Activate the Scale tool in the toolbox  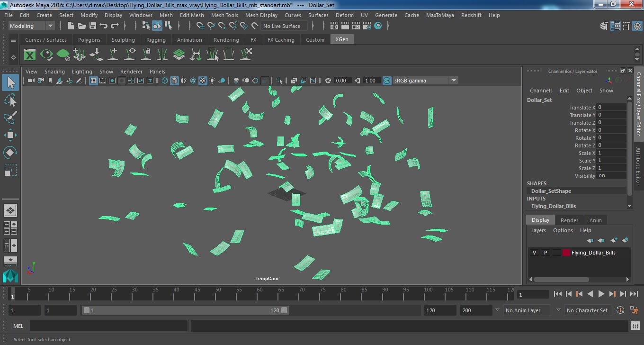[x=10, y=170]
